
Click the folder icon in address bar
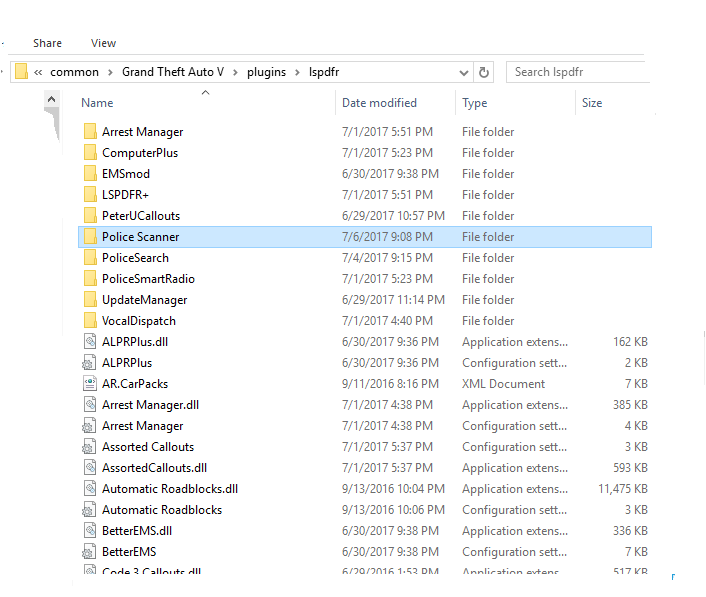coord(21,72)
